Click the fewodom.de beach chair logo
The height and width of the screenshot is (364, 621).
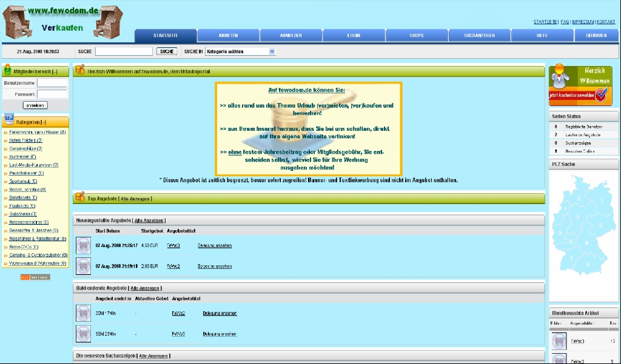(63, 21)
